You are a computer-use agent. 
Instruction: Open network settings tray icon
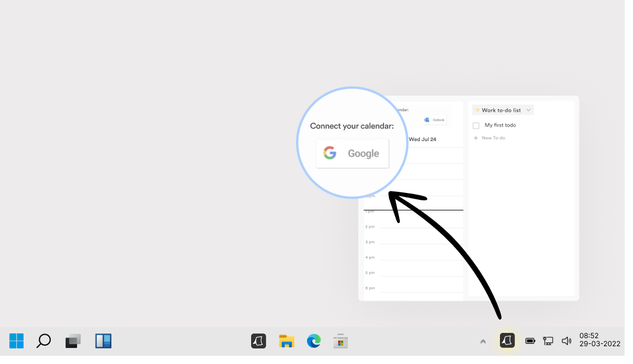(x=548, y=341)
